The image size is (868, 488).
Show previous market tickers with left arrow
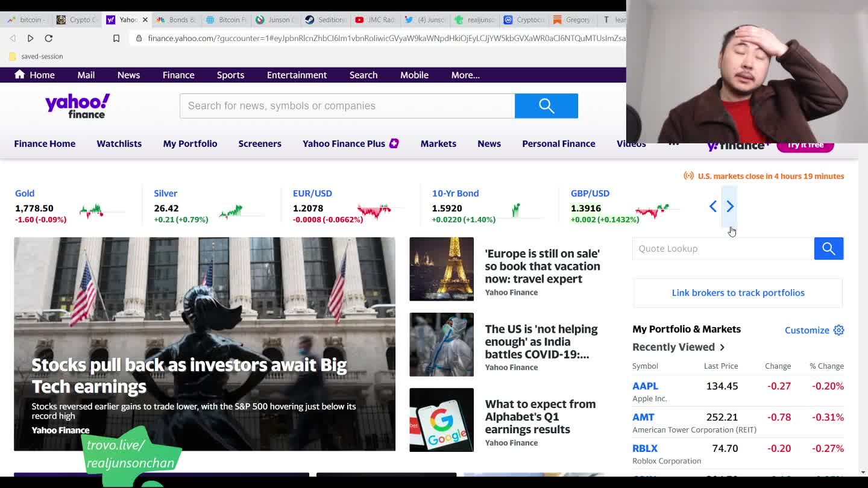click(x=713, y=207)
